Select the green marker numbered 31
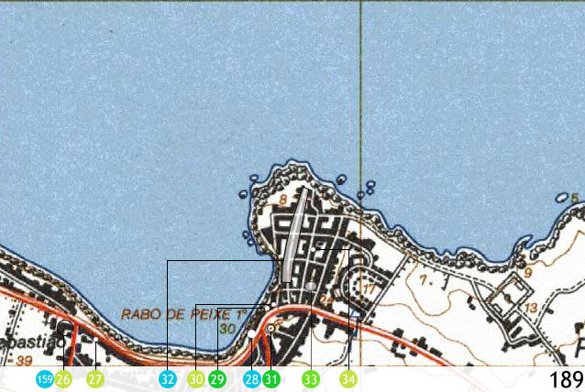 tap(271, 379)
